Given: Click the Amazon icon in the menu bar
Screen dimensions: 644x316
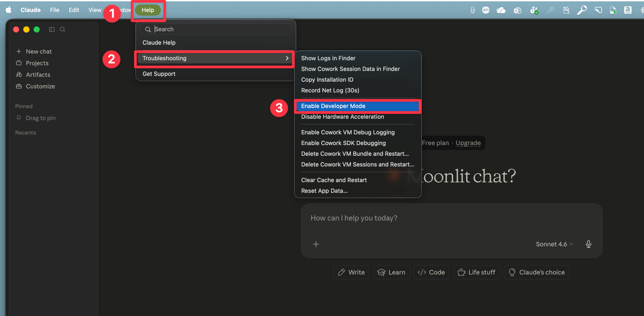Looking at the screenshot, I should tap(627, 10).
